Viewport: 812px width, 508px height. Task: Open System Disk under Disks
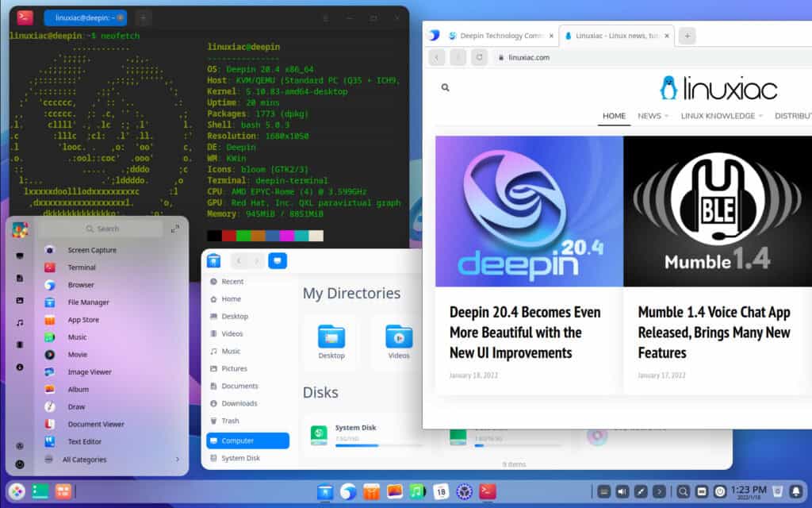(x=362, y=436)
